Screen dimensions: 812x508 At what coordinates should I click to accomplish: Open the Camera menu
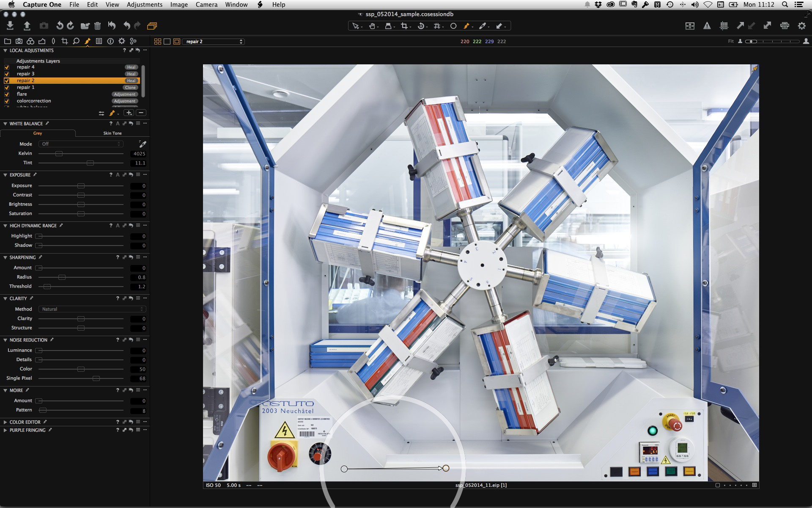(206, 5)
